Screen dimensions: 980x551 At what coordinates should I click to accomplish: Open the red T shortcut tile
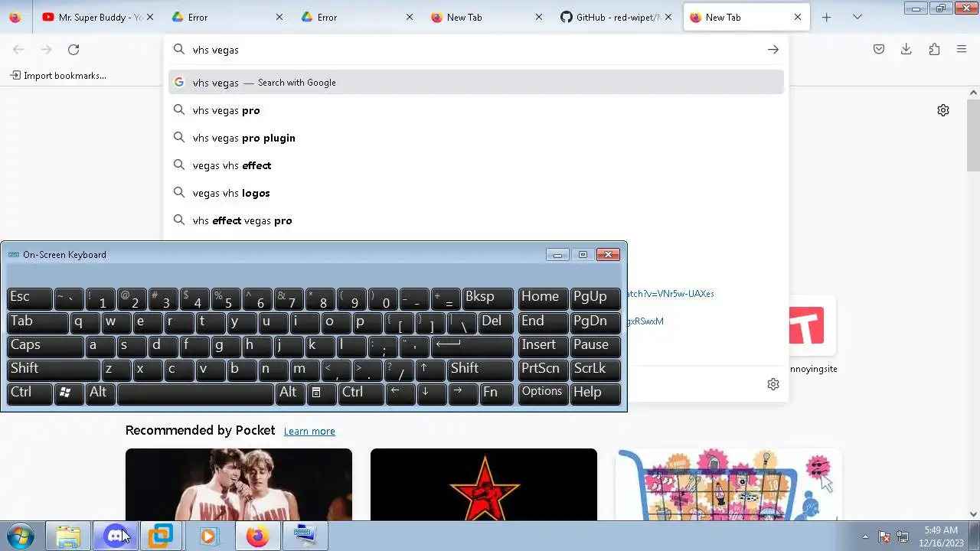pos(807,327)
